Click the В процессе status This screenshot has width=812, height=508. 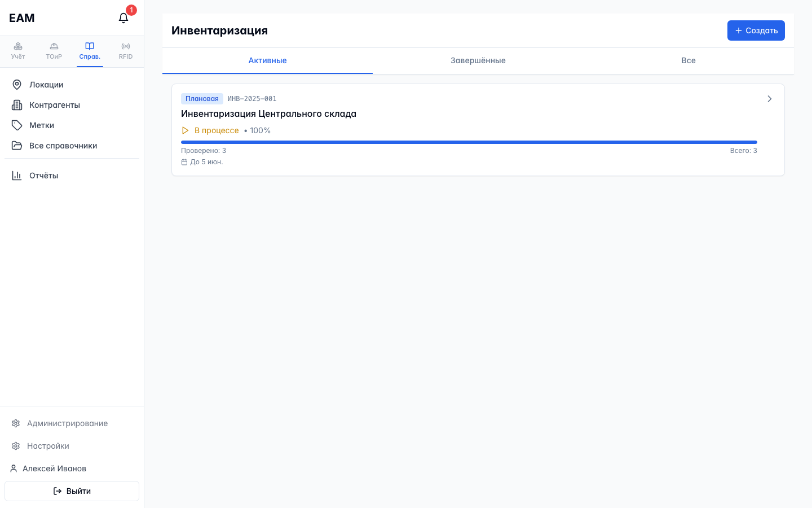[x=217, y=130]
